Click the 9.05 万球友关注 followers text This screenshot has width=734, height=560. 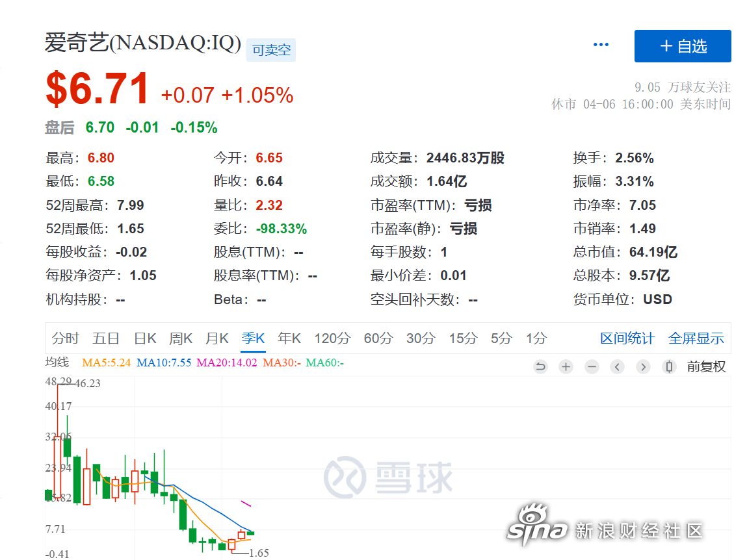(683, 87)
